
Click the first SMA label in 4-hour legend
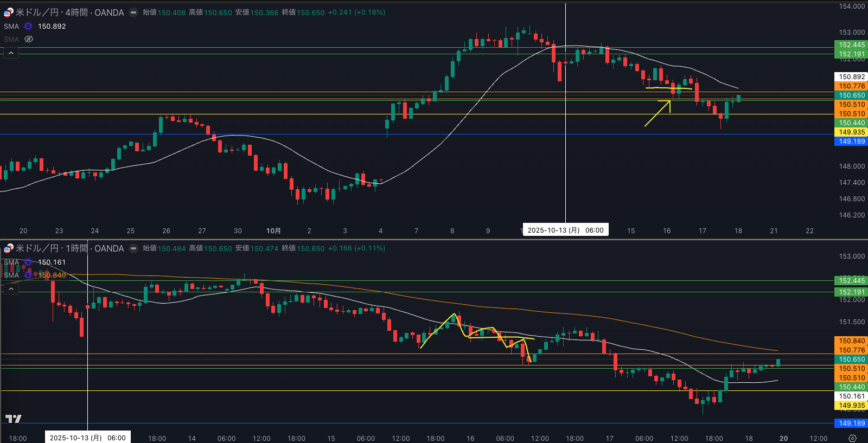pos(11,26)
